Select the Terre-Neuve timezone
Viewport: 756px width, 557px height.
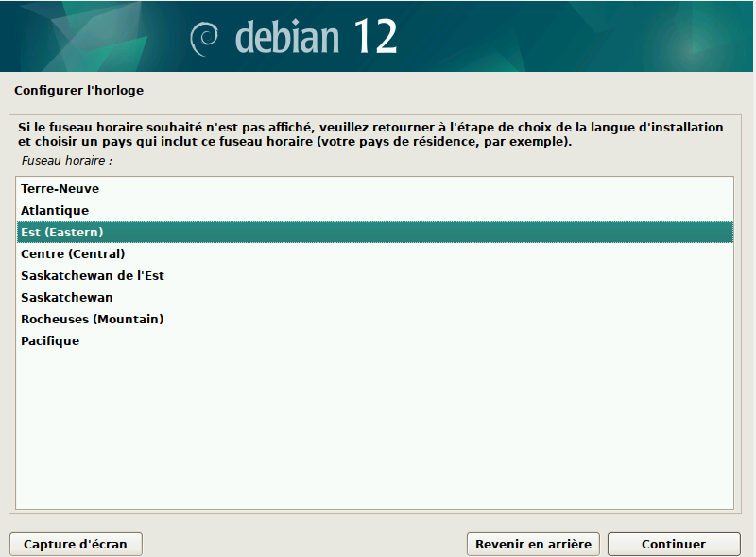[60, 188]
